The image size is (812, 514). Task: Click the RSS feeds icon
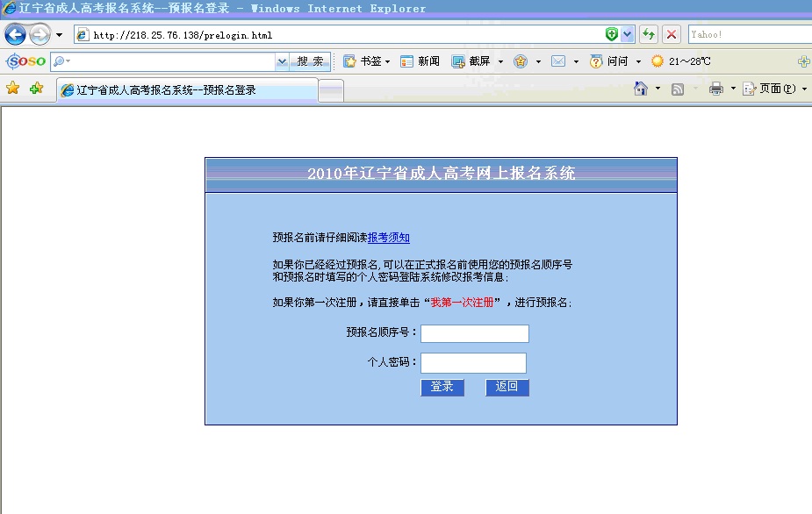678,89
